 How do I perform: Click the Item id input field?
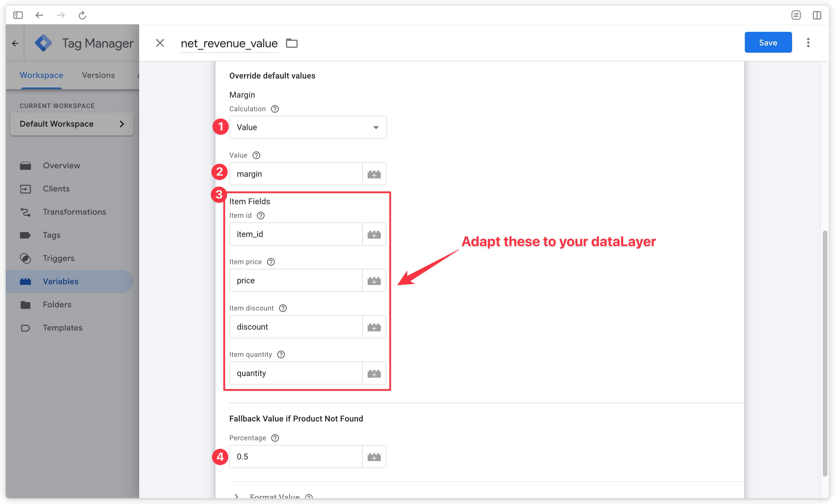coord(296,234)
